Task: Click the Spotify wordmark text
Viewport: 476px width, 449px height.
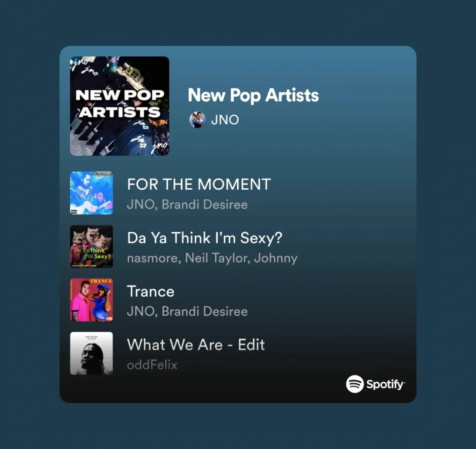Action: [x=385, y=385]
